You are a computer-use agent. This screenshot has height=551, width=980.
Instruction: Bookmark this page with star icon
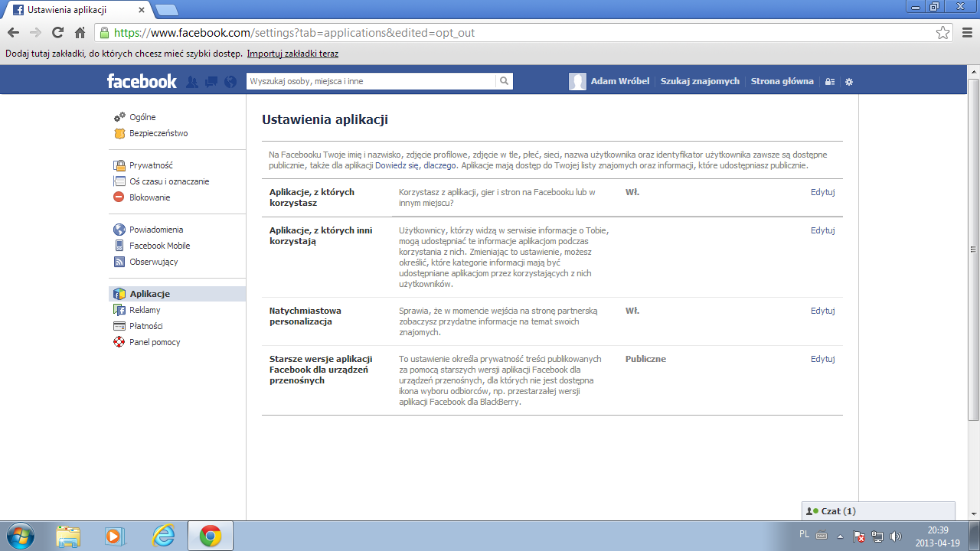click(x=943, y=33)
